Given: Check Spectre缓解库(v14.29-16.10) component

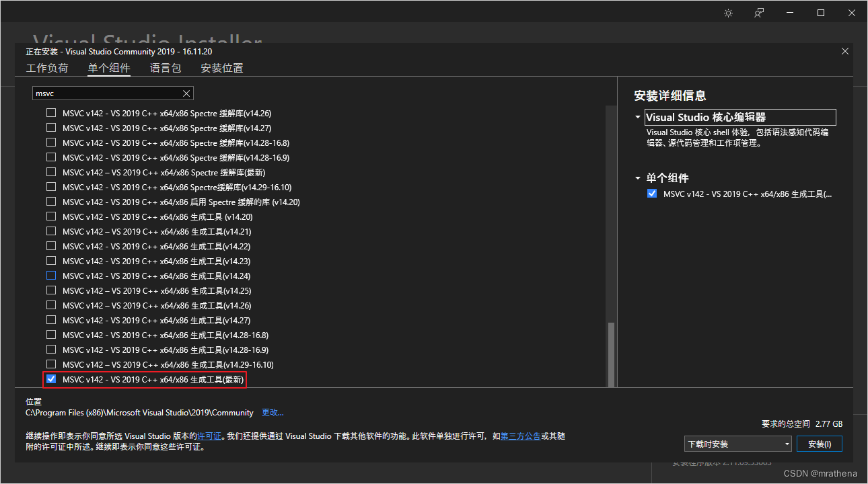Looking at the screenshot, I should click(51, 187).
